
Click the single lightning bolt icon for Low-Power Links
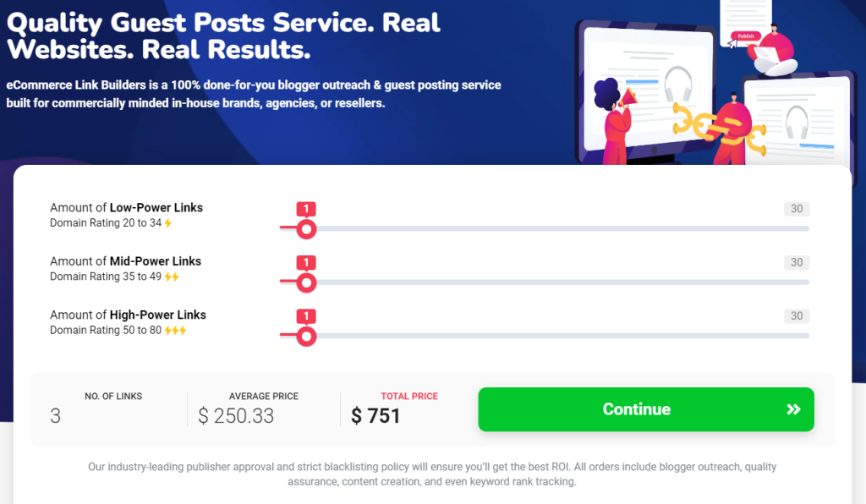coord(167,223)
